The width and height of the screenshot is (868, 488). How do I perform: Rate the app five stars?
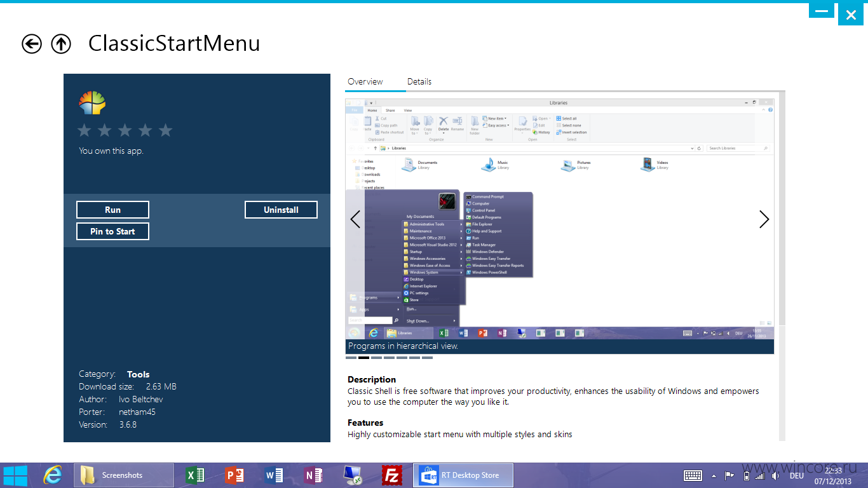(x=166, y=130)
